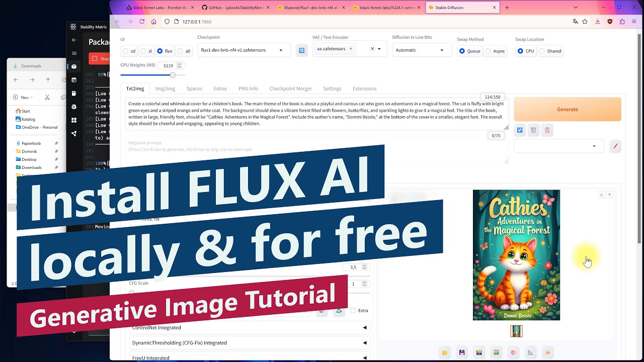The width and height of the screenshot is (644, 362).
Task: Click the trash clear-prompt icon
Action: [x=533, y=130]
